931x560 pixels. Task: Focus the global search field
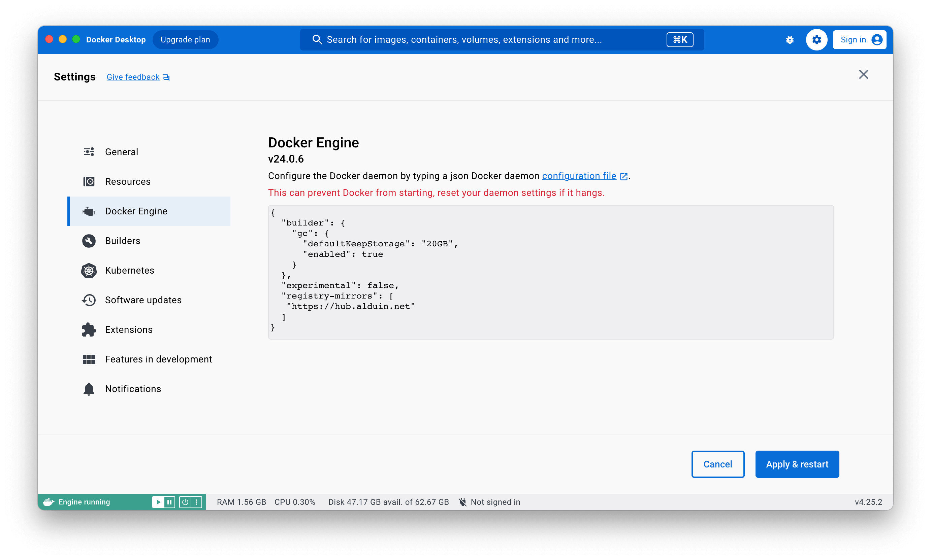(502, 40)
